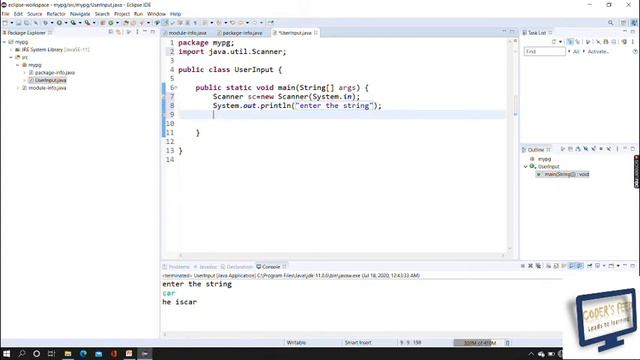Open dropdown arrow next to Debug icon
Viewport: 640px width, 360px height.
pyautogui.click(x=52, y=23)
